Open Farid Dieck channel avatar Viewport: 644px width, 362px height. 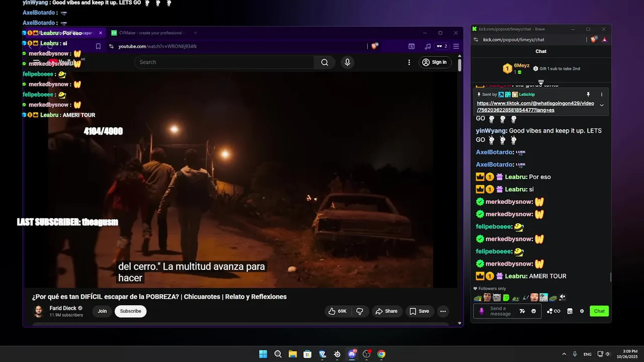[39, 311]
